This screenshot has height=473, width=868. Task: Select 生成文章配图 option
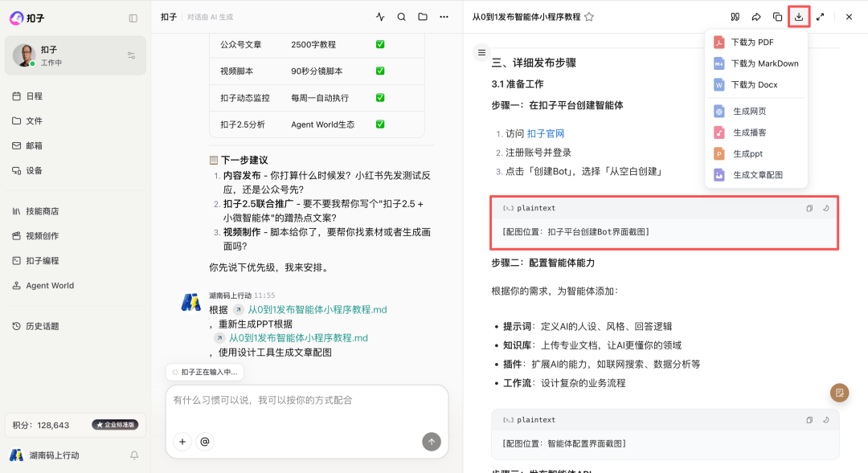(x=756, y=175)
